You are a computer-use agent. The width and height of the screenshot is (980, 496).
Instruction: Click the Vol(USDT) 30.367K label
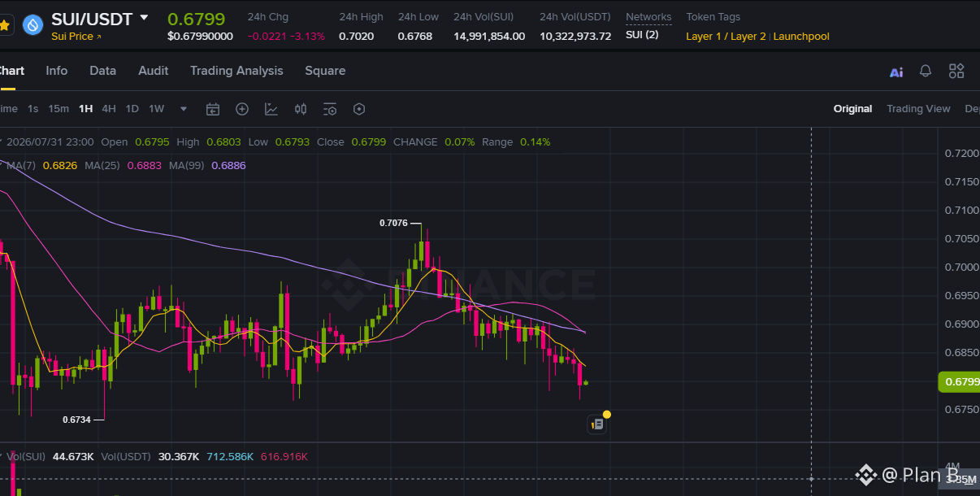click(150, 457)
